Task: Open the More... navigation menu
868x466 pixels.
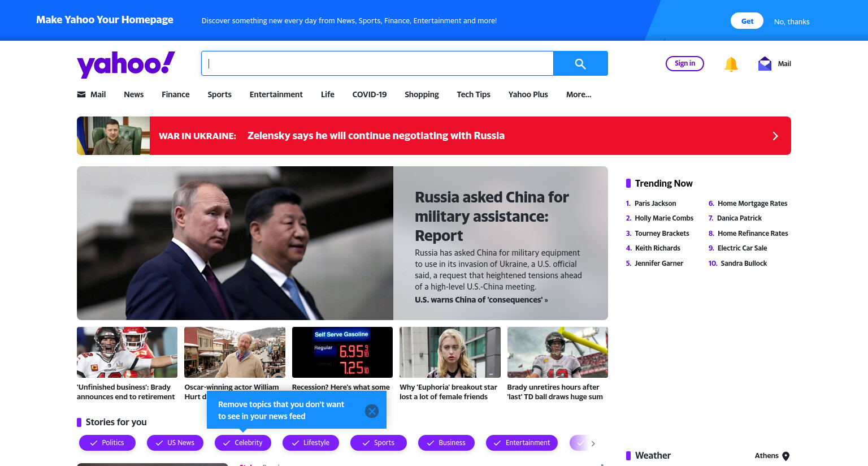Action: 579,94
